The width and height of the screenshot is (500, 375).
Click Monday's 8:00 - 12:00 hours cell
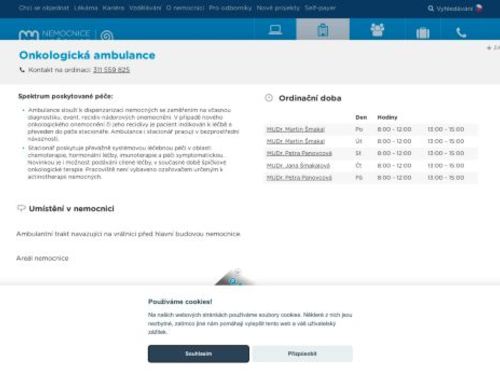394,129
